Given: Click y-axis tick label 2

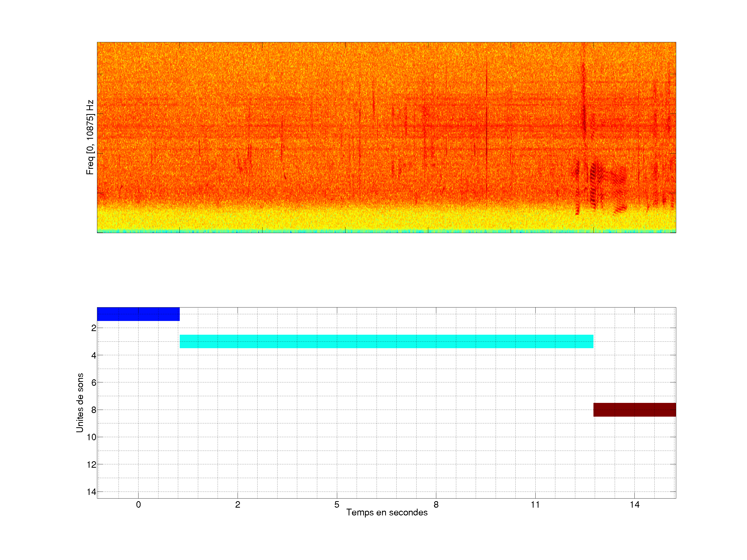Looking at the screenshot, I should (94, 328).
